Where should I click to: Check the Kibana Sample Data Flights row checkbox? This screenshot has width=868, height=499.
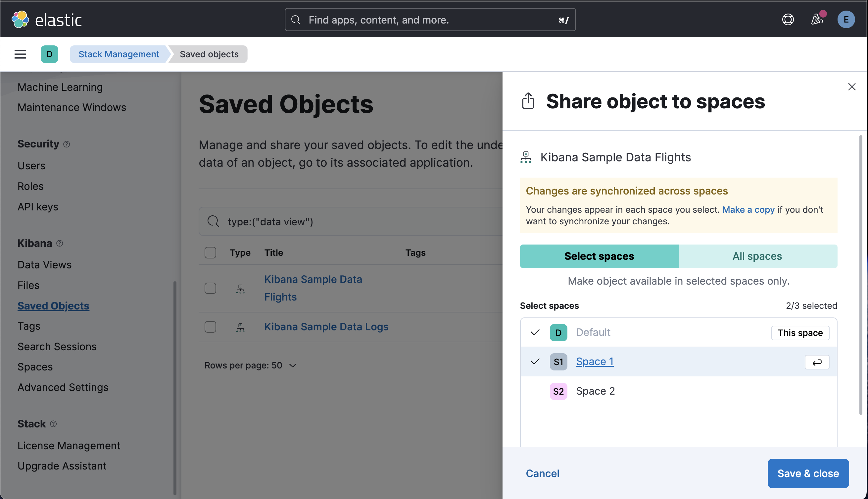point(210,288)
